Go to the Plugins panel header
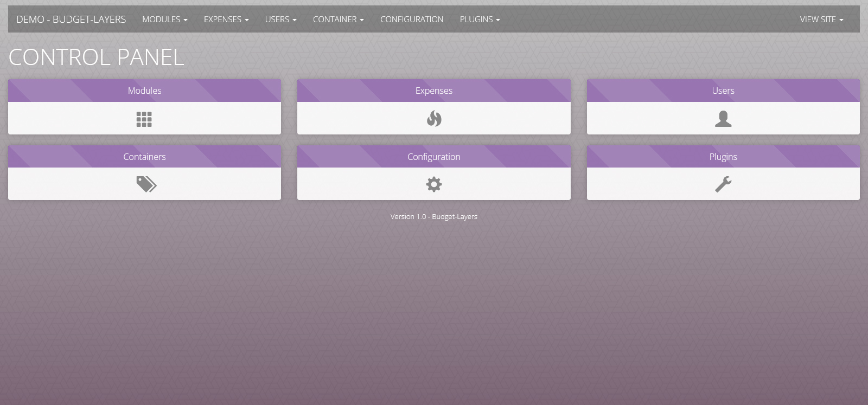Viewport: 868px width, 405px height. coord(723,157)
